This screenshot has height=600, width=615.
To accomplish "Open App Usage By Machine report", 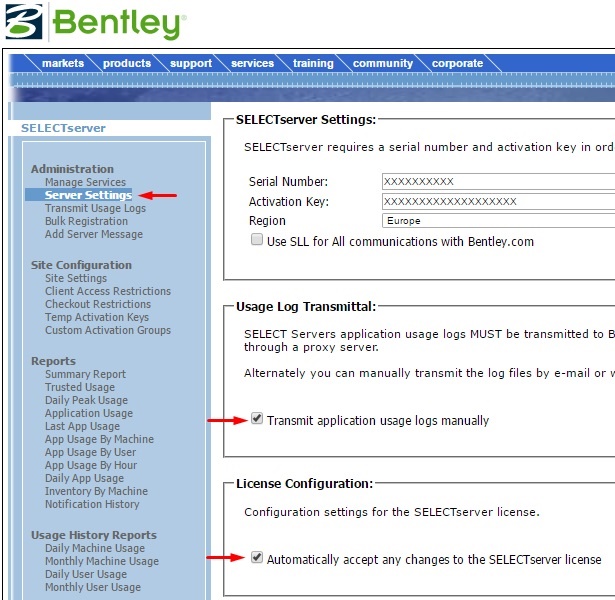I will pos(99,439).
